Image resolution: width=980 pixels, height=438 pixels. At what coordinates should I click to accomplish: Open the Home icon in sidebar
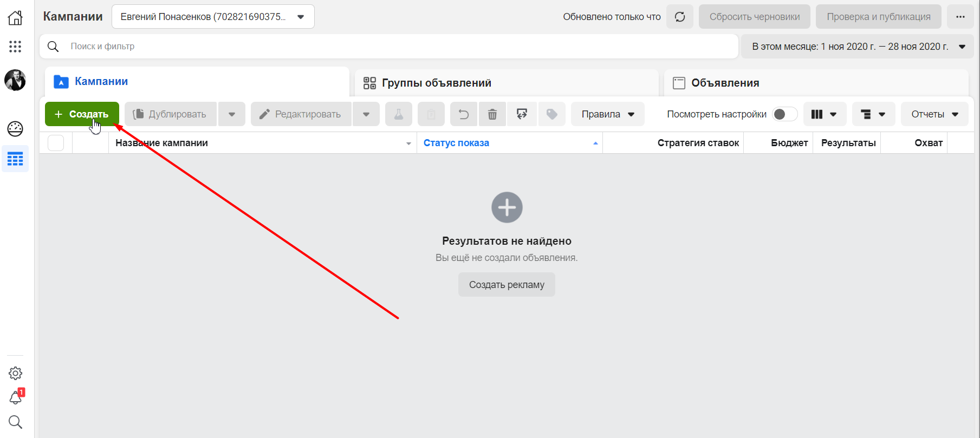[15, 17]
